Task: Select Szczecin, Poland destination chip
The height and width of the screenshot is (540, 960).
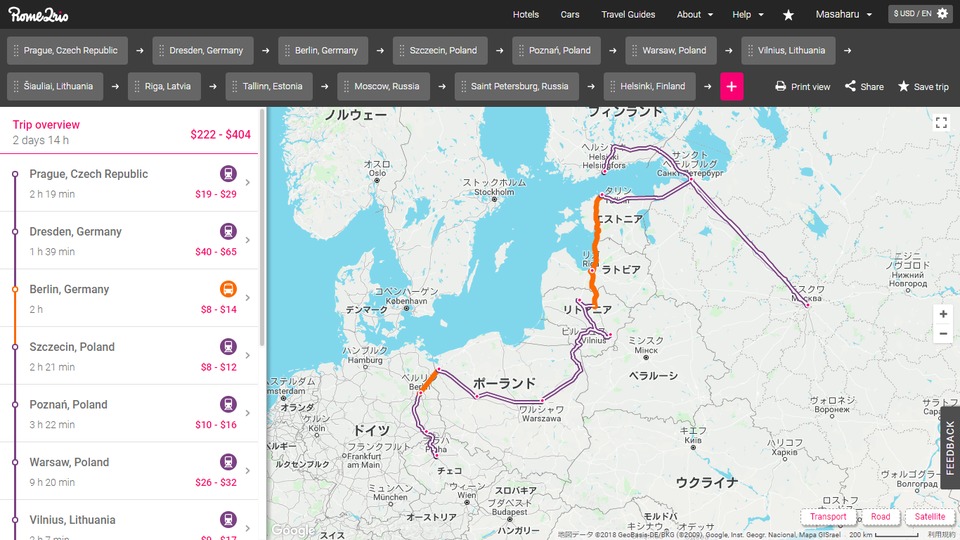Action: pyautogui.click(x=440, y=50)
